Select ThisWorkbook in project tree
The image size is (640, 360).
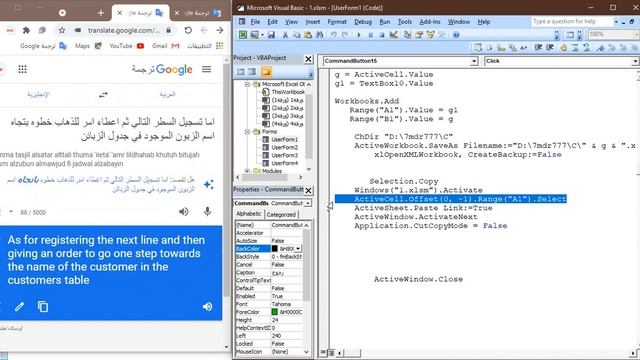click(x=288, y=92)
